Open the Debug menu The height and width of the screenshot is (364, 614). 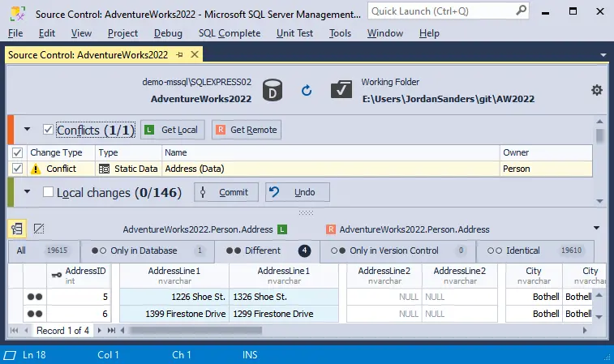pos(168,33)
